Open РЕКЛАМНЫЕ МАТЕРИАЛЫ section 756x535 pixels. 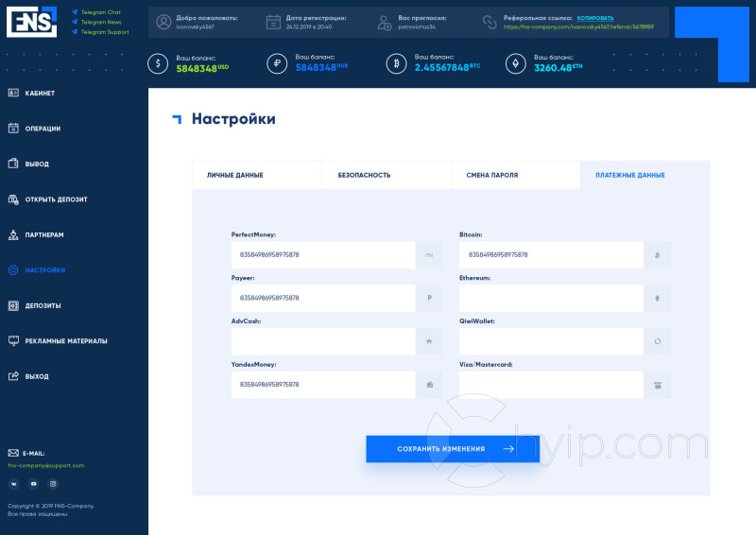pyautogui.click(x=66, y=341)
